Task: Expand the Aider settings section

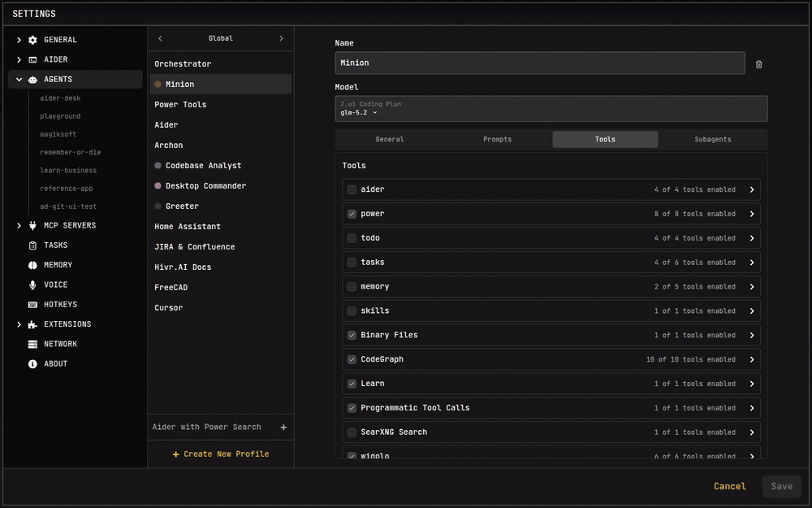Action: coord(19,59)
